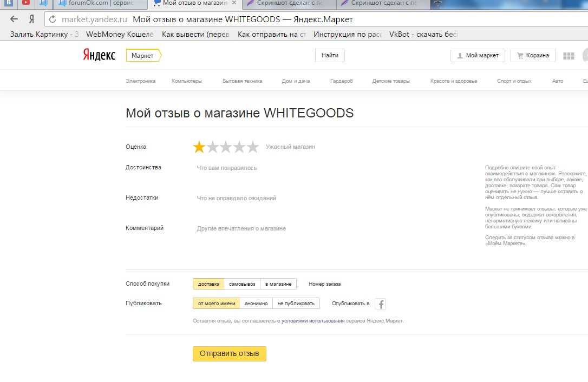Select 'доставка' purchase method
Image resolution: width=588 pixels, height=382 pixels.
pyautogui.click(x=208, y=284)
